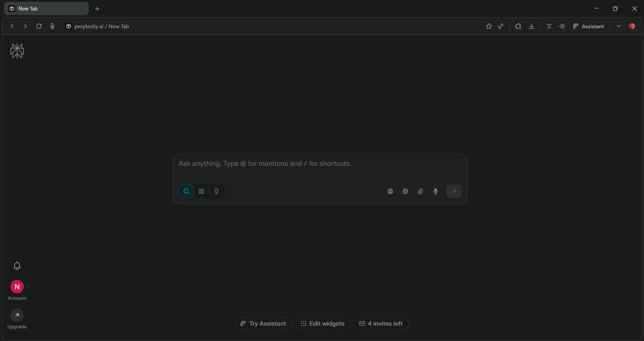The width and height of the screenshot is (644, 341).
Task: Open Assistant from the toolbar
Action: click(x=588, y=26)
